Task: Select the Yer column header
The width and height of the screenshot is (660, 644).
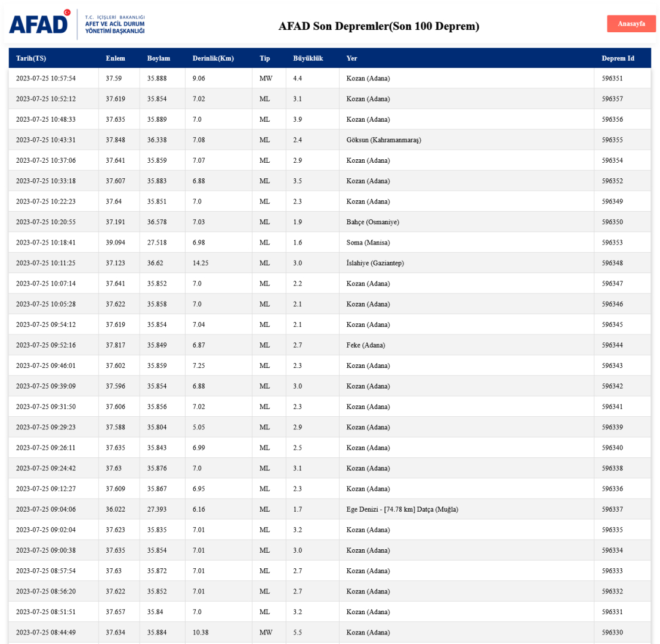Action: tap(351, 58)
